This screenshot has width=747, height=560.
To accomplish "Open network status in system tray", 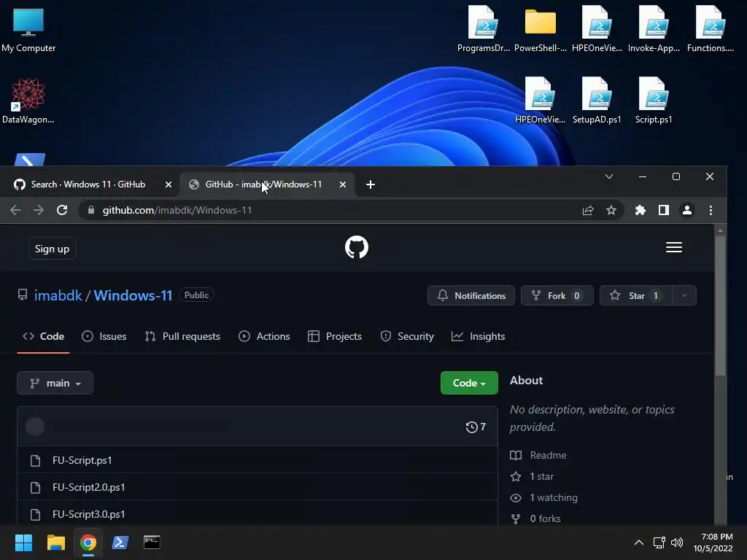I will click(659, 542).
